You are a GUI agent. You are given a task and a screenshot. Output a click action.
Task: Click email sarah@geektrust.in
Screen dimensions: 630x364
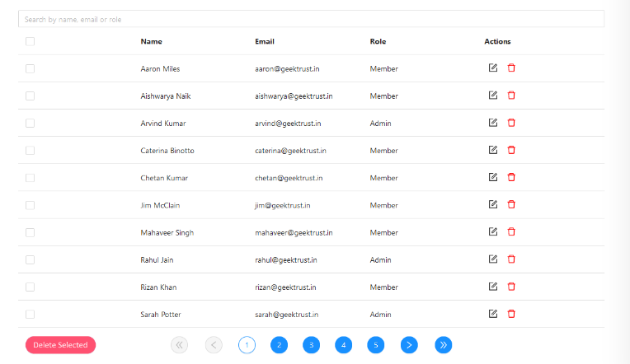tap(286, 315)
